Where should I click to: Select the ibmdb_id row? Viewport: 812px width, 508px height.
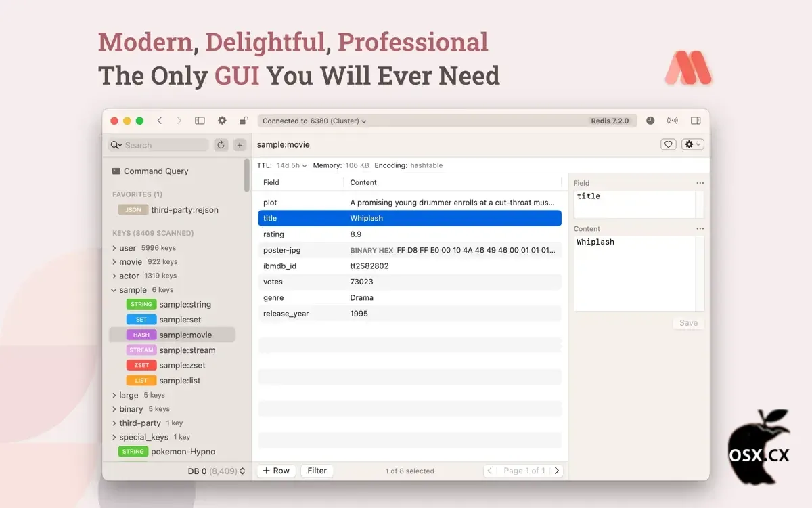[410, 266]
